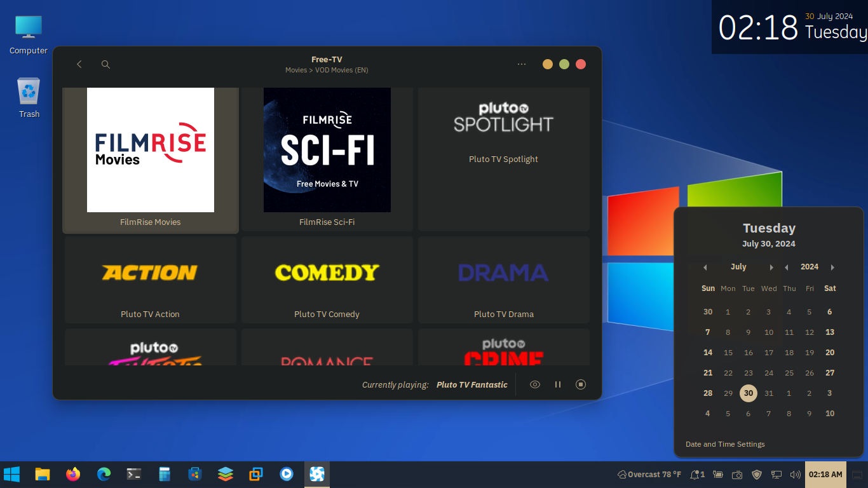Open the FilmRise Movies channel
Screen dimensions: 868x488
point(151,160)
